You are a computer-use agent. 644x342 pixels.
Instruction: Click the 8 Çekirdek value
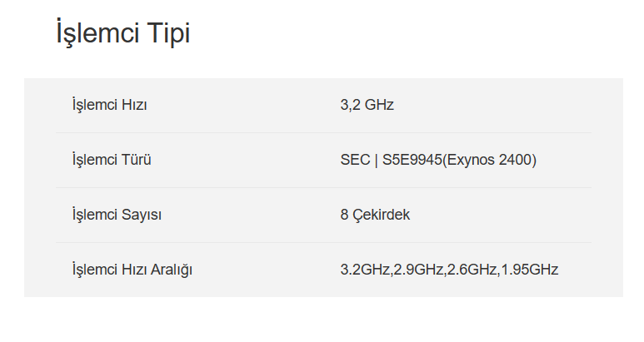(375, 215)
